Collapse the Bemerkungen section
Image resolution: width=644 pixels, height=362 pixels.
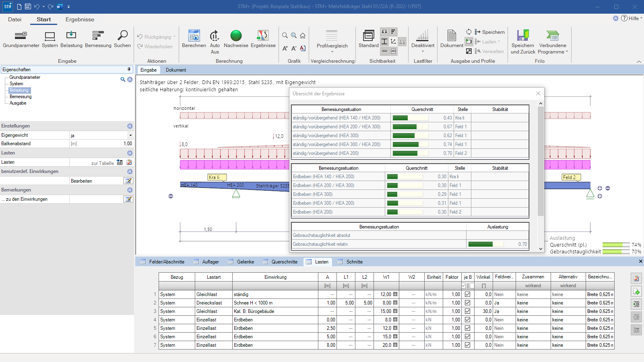[x=130, y=190]
